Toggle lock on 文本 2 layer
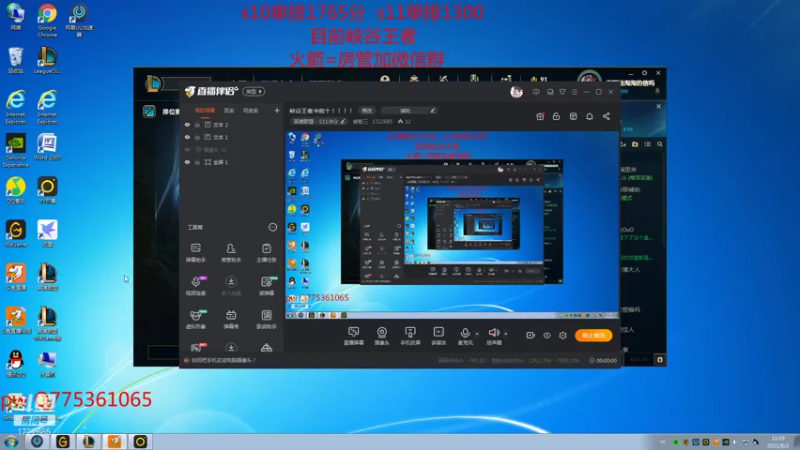800x450 pixels. point(197,124)
